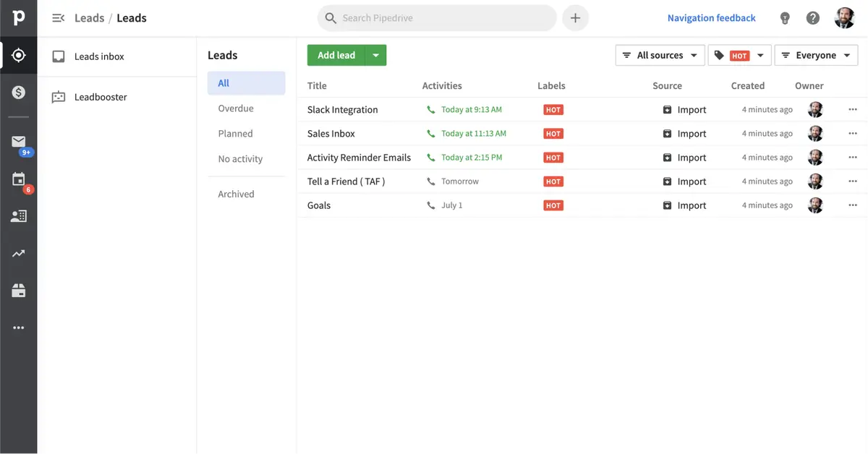Click the Navigation feedback link

711,18
